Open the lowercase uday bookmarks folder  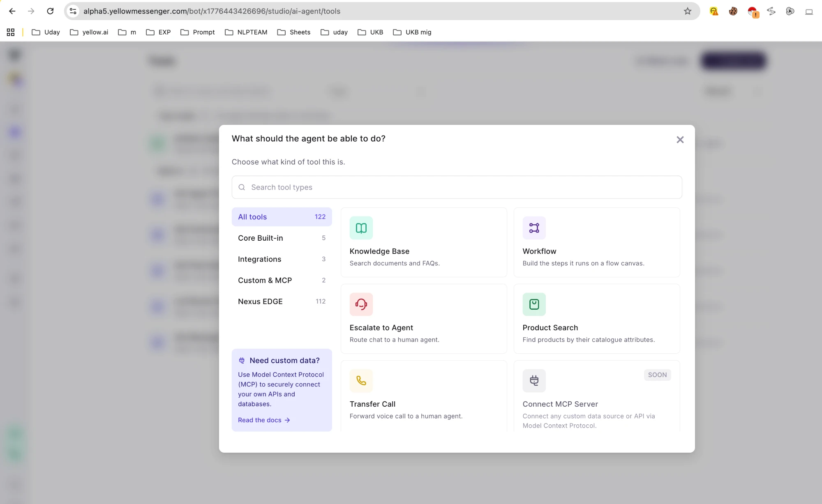click(334, 32)
